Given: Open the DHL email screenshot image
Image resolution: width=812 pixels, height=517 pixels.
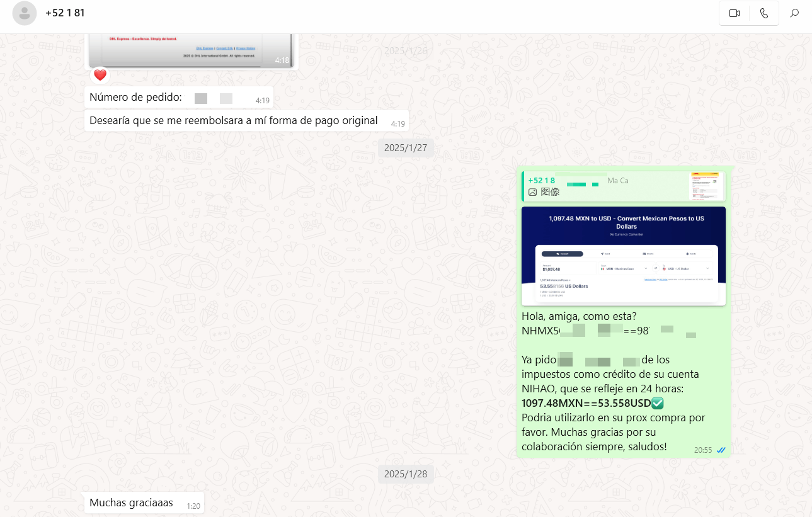Looking at the screenshot, I should pos(191,50).
